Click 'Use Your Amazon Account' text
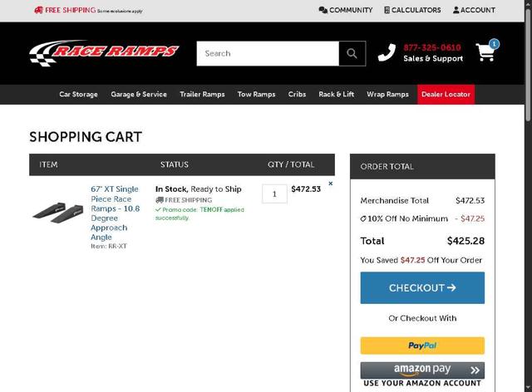532x392 pixels. click(422, 383)
